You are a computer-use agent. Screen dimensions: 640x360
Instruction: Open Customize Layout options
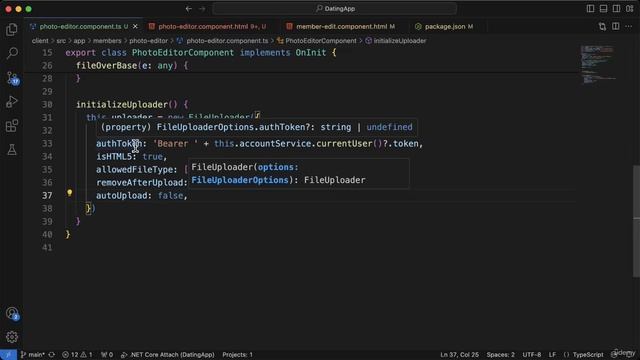629,9
